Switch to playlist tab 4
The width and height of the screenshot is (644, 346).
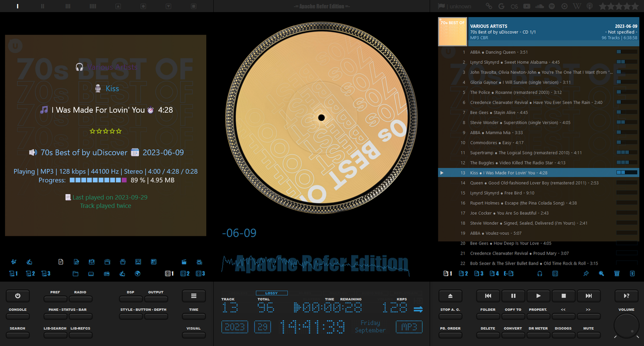pos(494,274)
